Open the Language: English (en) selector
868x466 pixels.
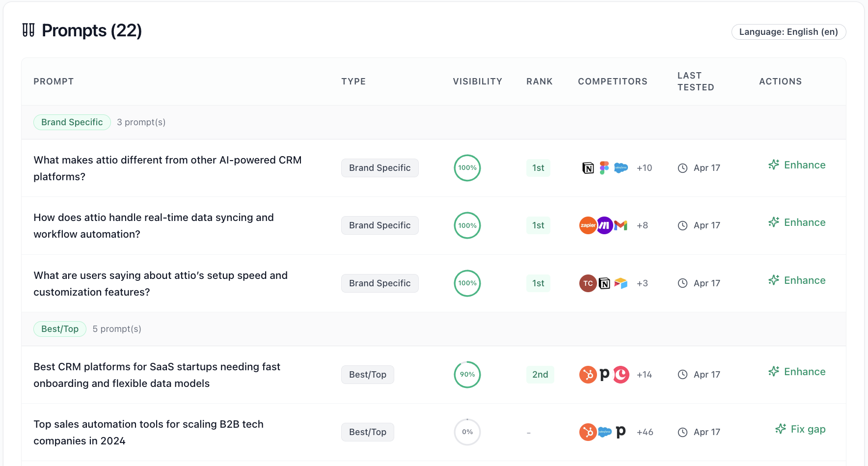(x=788, y=32)
